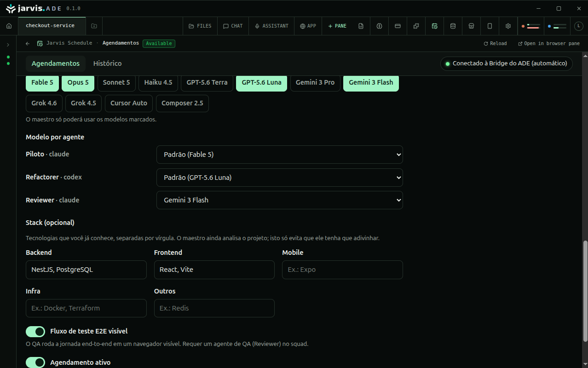588x368 pixels.
Task: Open the code file icon in toolbar
Action: click(361, 26)
